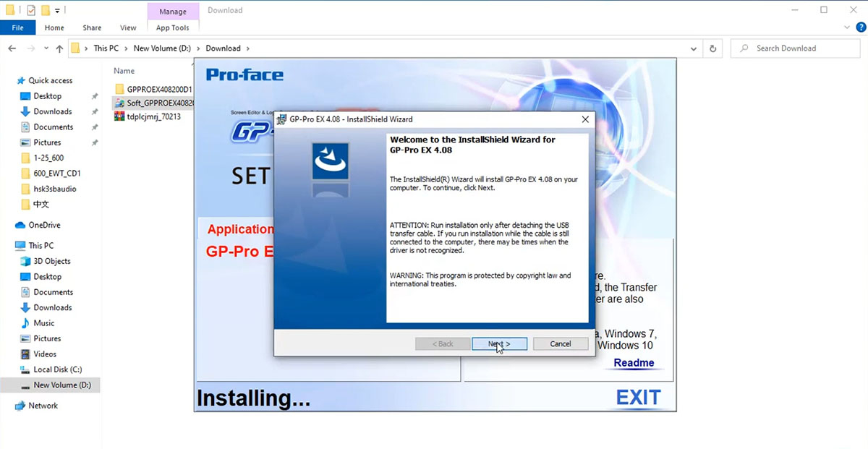Click the Videos icon in the sidebar
Screen dimensions: 868x449
pos(25,354)
